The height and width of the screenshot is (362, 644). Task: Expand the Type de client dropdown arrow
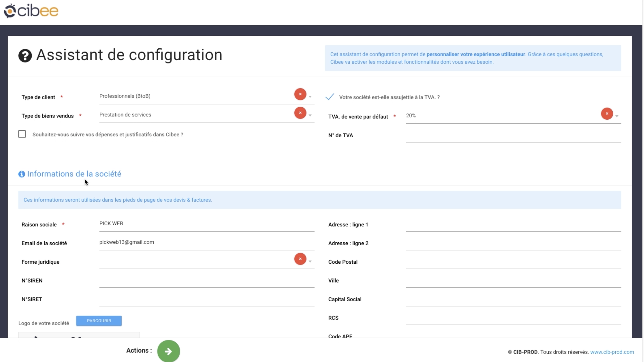pos(310,97)
